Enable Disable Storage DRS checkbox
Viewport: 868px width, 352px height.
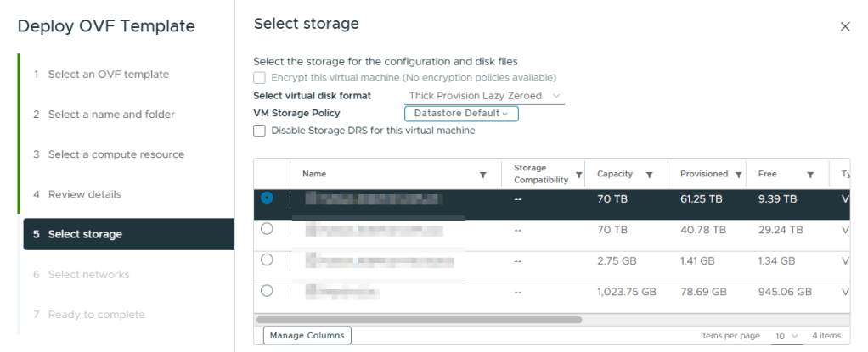(260, 131)
